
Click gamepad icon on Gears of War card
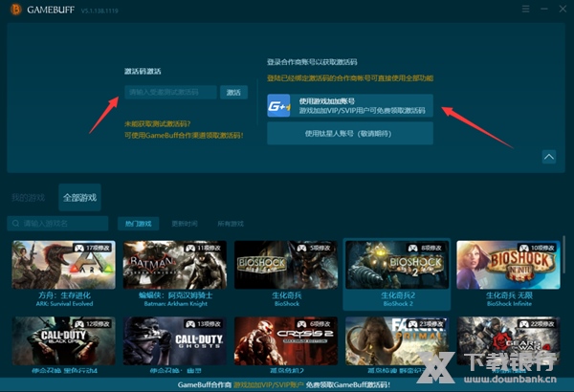point(524,324)
